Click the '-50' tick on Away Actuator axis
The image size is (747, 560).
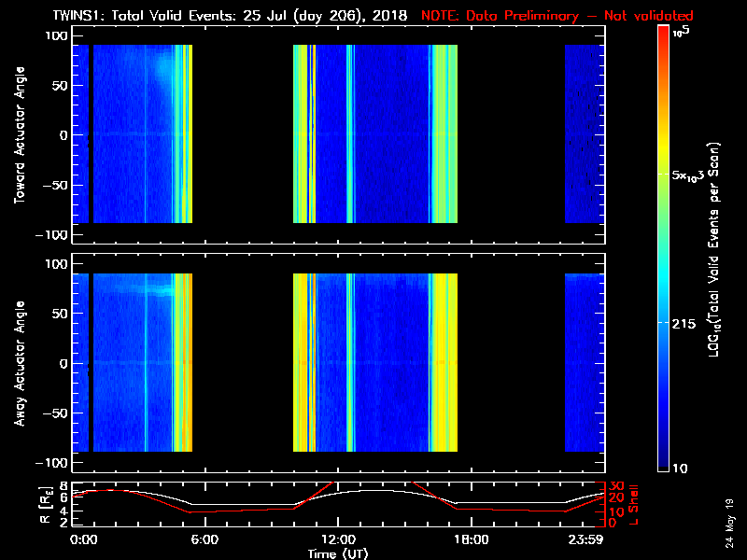56,413
